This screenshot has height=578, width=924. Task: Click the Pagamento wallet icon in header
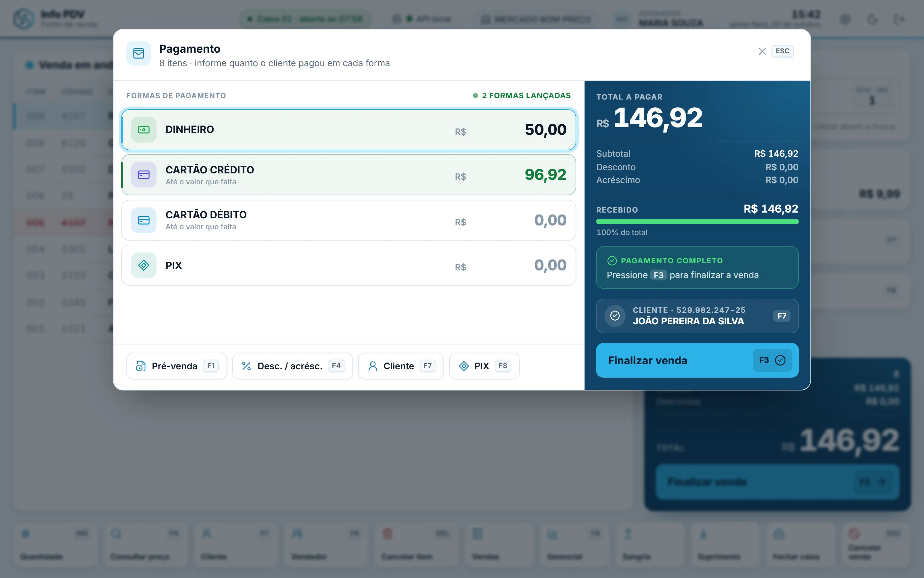[139, 53]
